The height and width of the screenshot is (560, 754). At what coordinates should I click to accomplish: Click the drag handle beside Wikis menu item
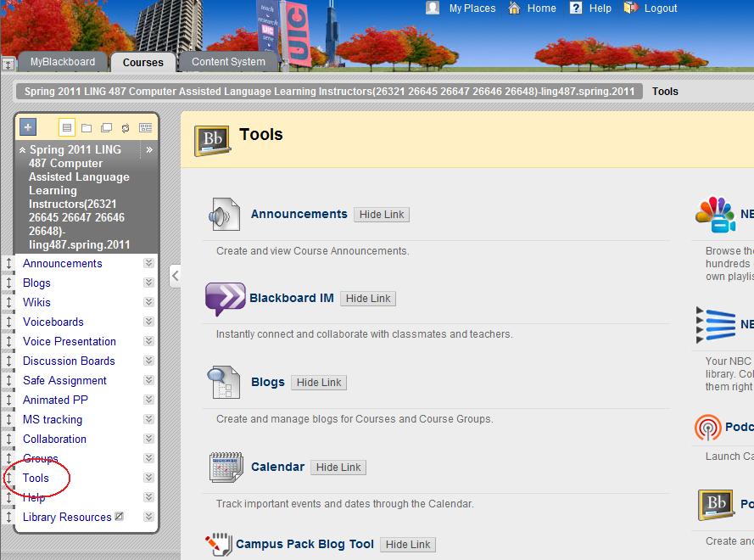coord(8,302)
